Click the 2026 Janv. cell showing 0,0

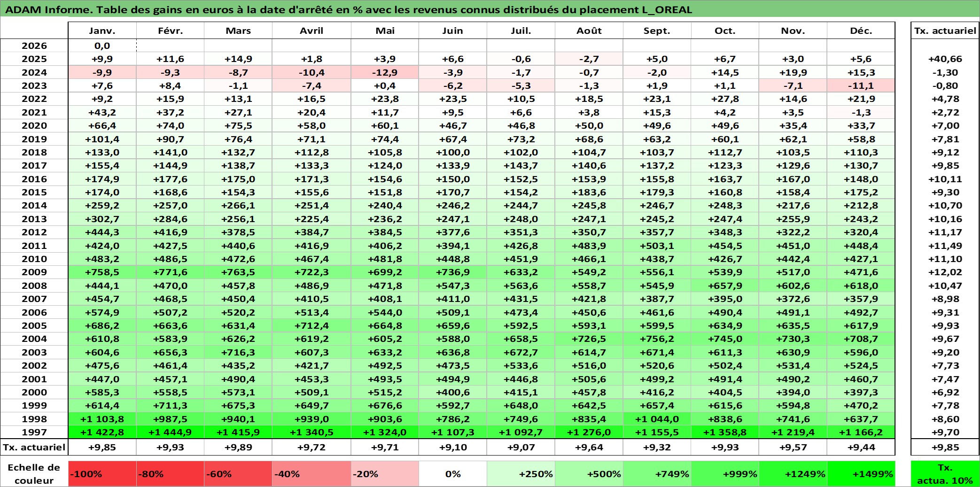102,46
